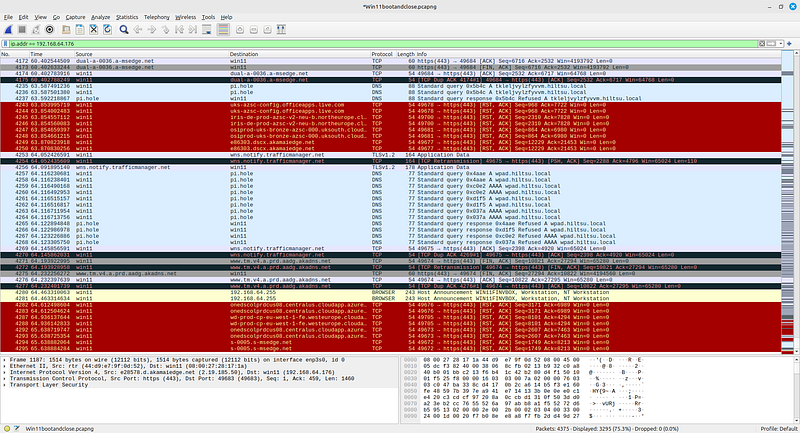The height and width of the screenshot is (433, 800).
Task: Jump to the last packet icon
Action: 193,30
